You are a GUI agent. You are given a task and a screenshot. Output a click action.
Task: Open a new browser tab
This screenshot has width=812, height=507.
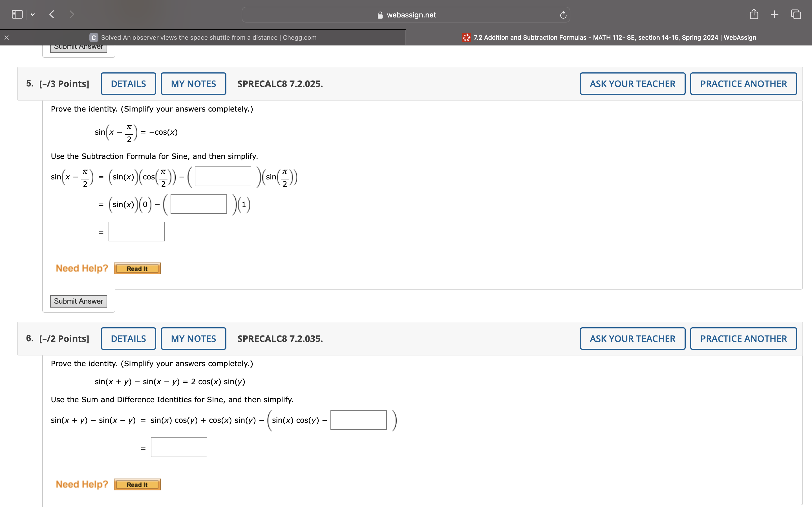[x=775, y=14]
